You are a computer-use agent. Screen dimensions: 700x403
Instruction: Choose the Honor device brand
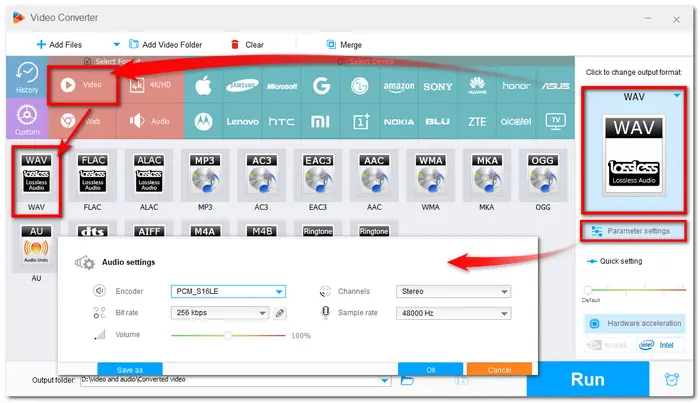pyautogui.click(x=516, y=85)
